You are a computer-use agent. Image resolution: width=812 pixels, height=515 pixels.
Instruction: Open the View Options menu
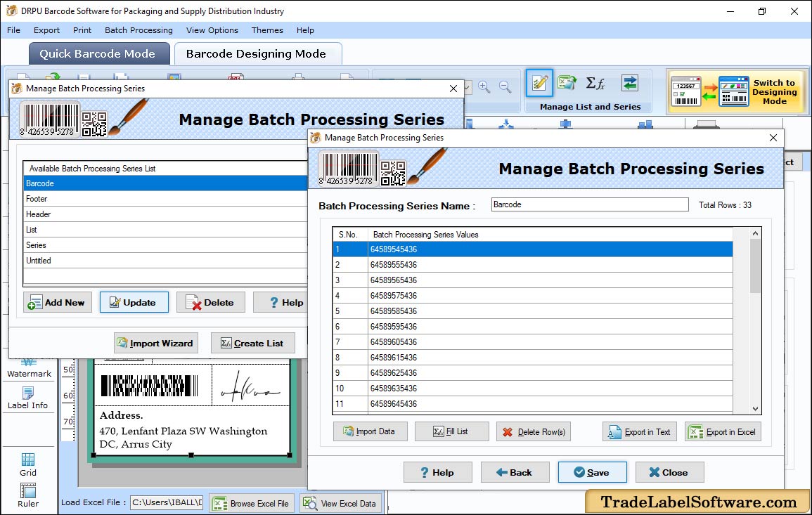coord(212,30)
